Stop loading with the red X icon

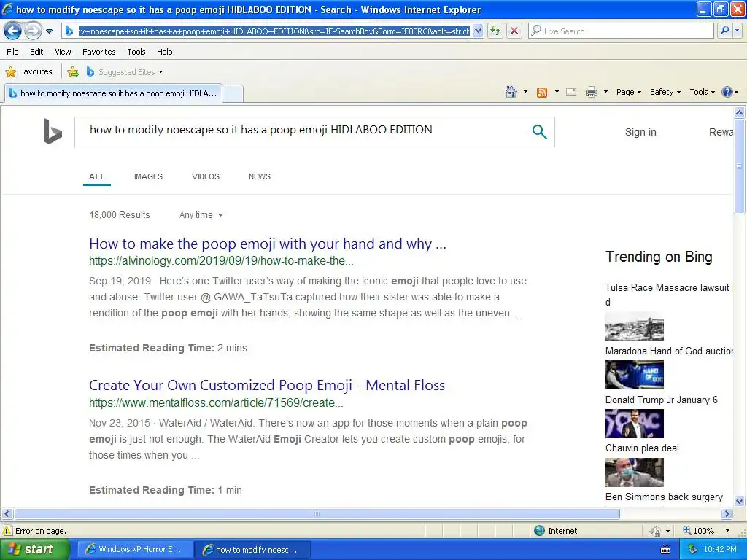(514, 31)
